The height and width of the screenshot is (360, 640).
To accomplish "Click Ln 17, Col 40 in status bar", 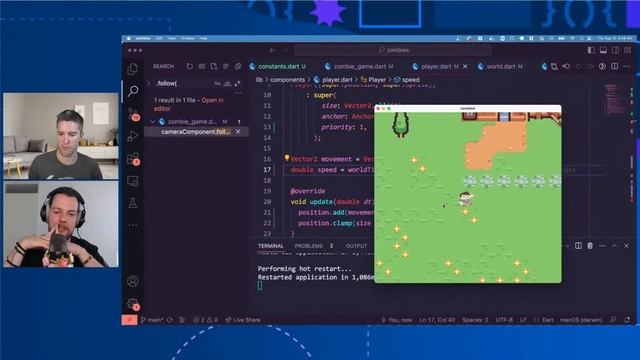I will 437,320.
